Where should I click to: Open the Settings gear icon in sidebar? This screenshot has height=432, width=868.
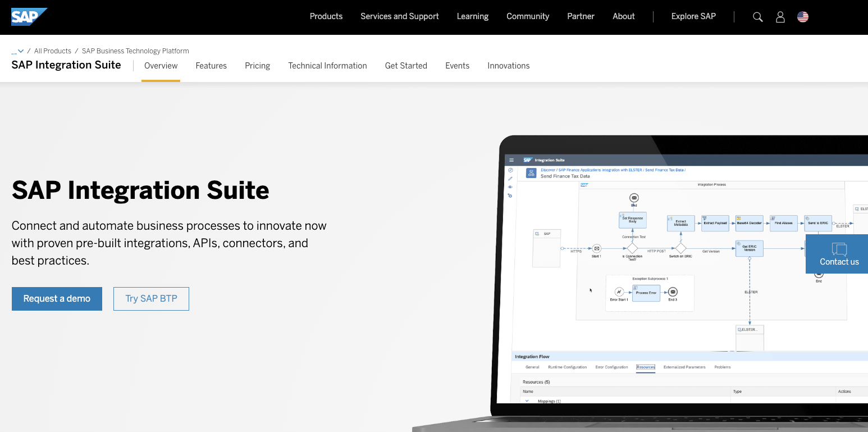[510, 195]
